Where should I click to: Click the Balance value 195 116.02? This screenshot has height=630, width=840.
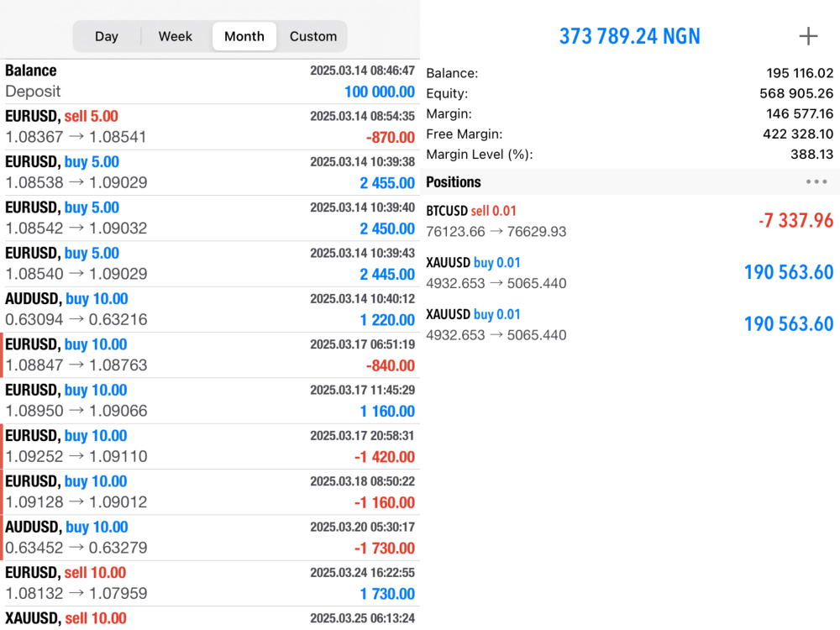[x=800, y=73]
